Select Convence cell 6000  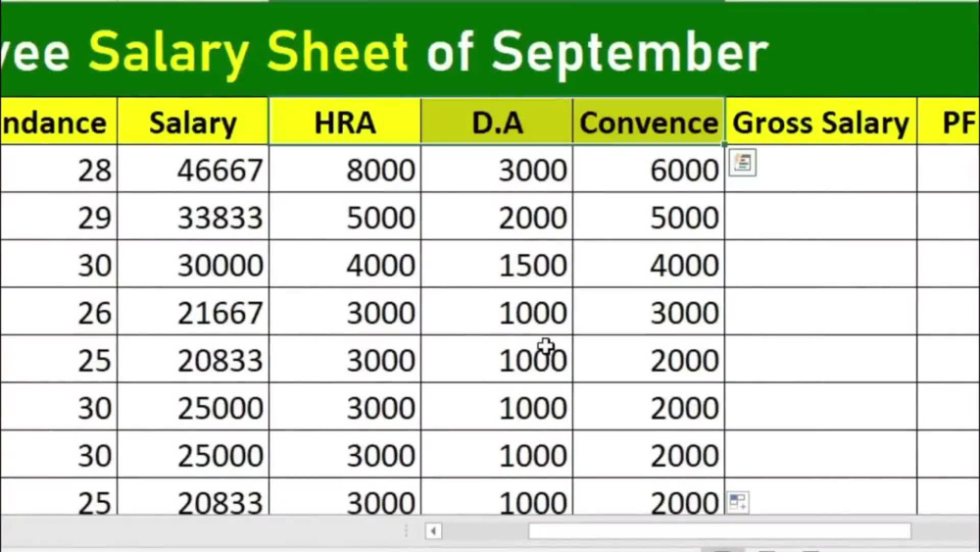point(649,169)
